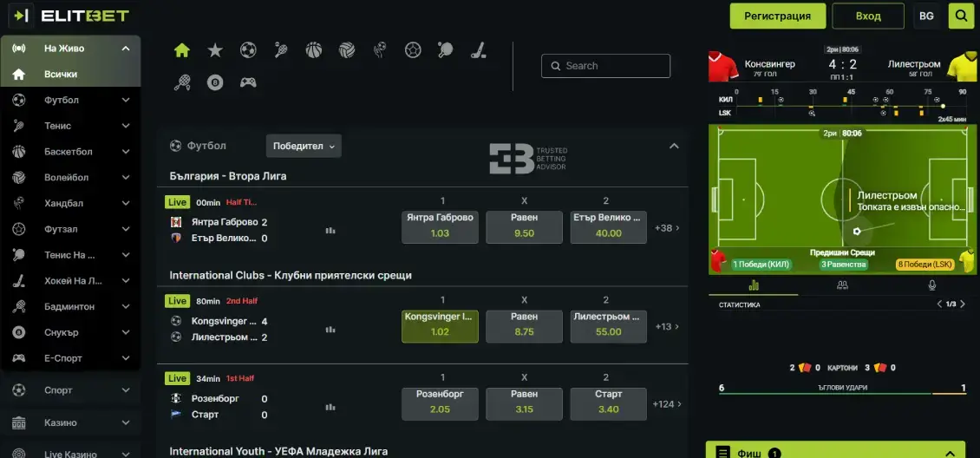The image size is (980, 458).
Task: Collapse the На Живо sidebar section
Action: pos(126,48)
